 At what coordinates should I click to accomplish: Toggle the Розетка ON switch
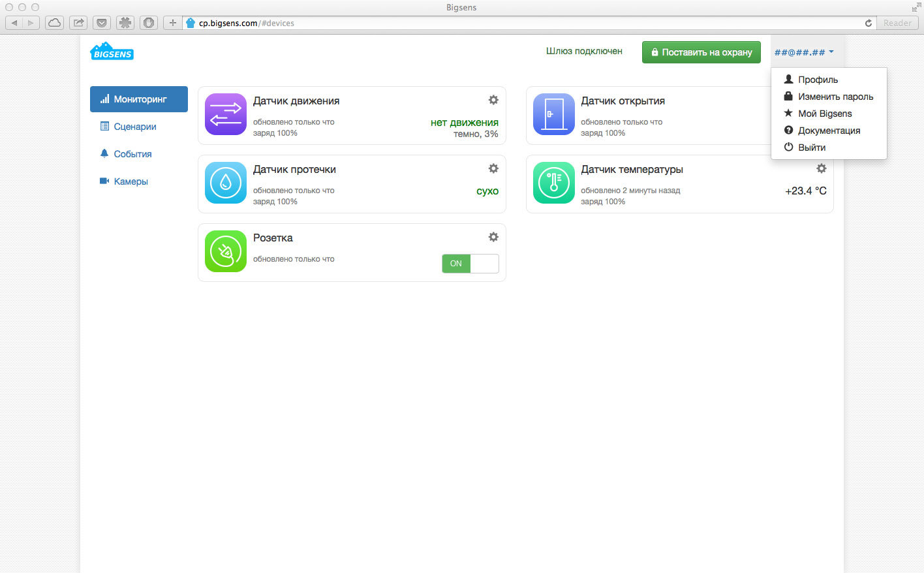click(470, 264)
